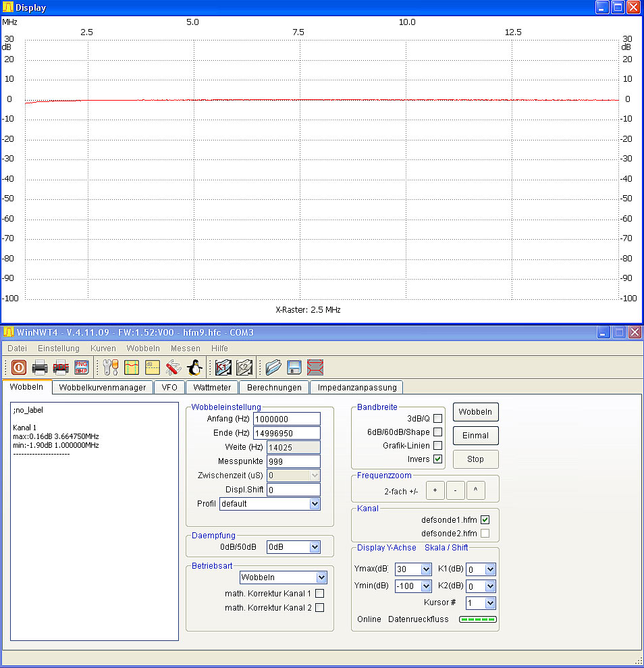Enable the 3dB/Q bandwidth checkbox
The height and width of the screenshot is (668, 644).
437,419
